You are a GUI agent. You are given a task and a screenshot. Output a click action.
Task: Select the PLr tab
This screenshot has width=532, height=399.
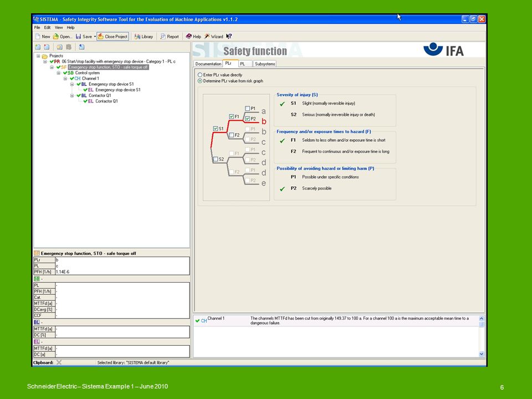pos(230,63)
